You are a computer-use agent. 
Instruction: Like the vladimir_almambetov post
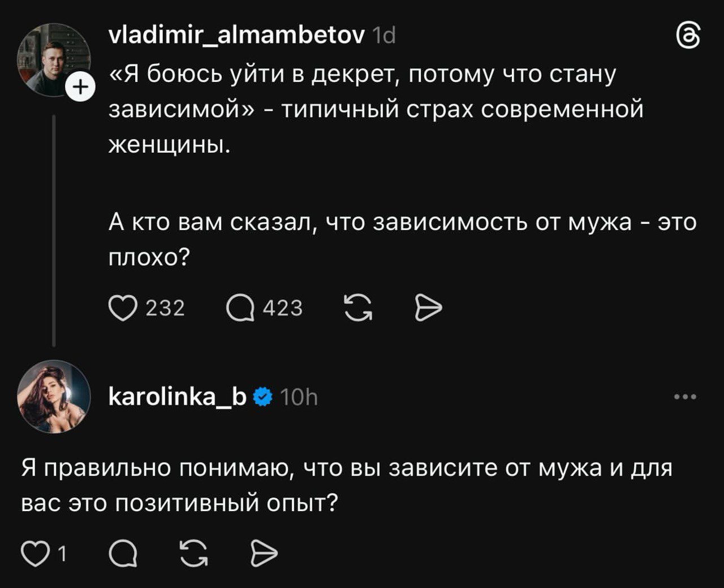tap(123, 308)
